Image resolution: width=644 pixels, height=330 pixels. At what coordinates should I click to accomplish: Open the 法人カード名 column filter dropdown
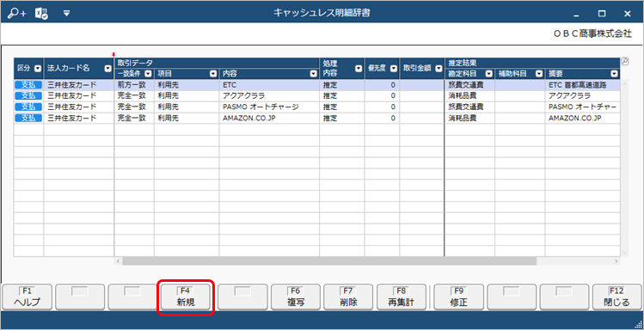click(107, 69)
